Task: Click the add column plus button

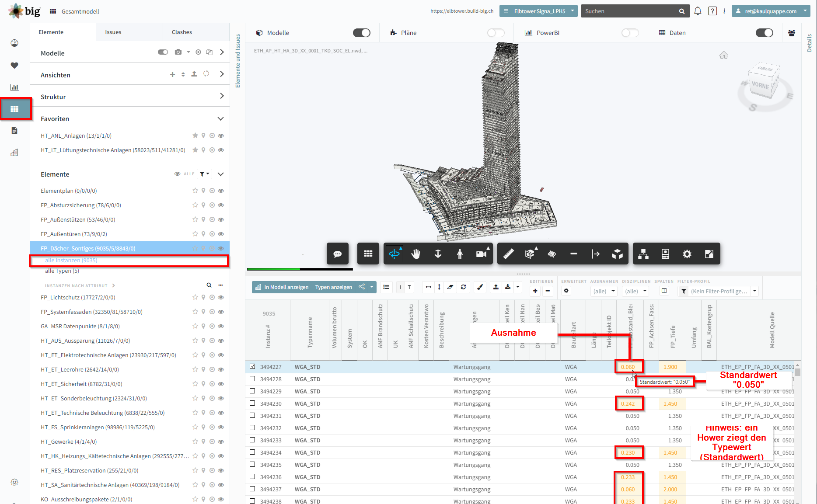Action: click(535, 291)
